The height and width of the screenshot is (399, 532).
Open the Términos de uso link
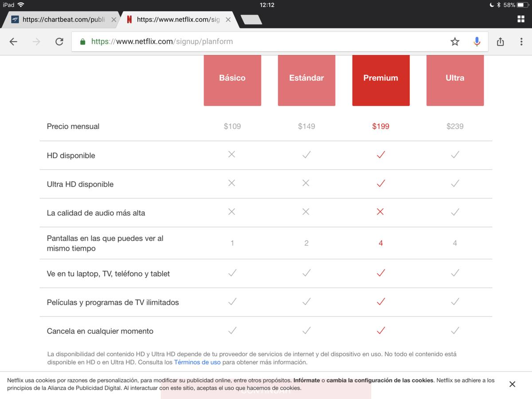pos(197,362)
